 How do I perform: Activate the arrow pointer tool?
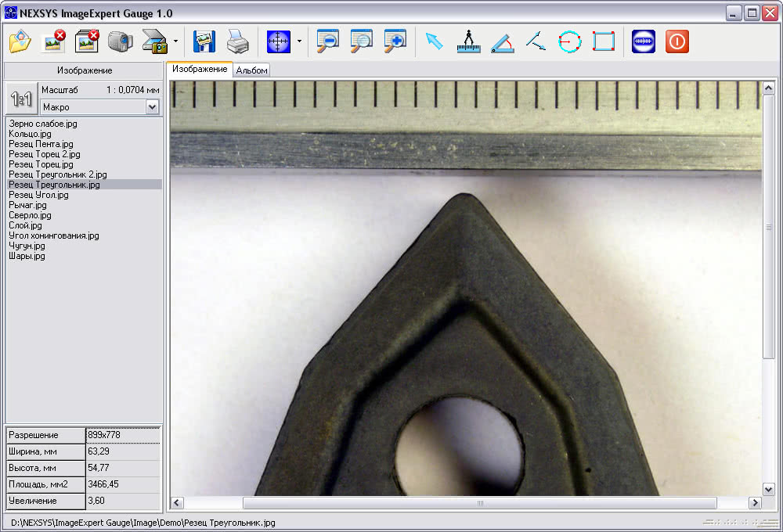click(x=434, y=41)
